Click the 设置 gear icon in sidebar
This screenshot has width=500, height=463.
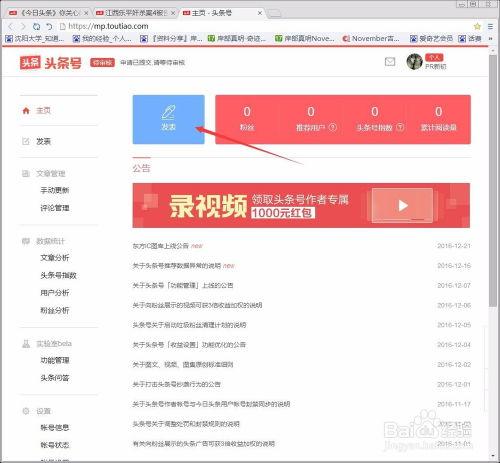(26, 411)
